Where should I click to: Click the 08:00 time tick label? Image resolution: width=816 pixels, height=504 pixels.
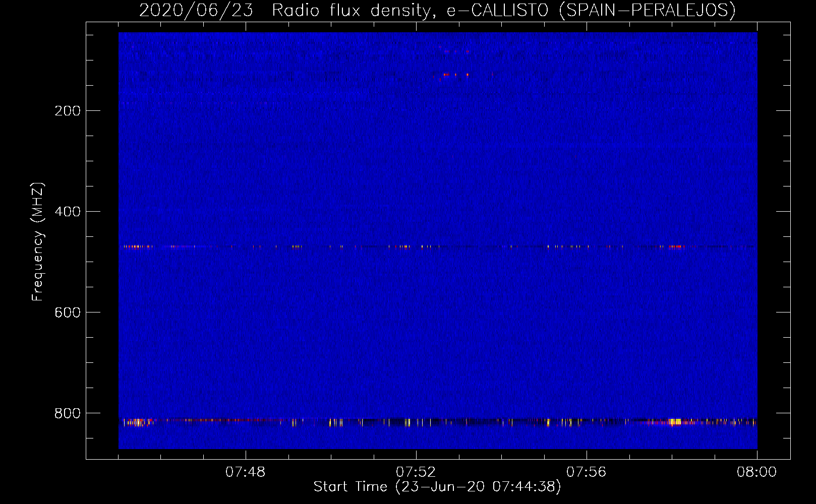tap(756, 472)
